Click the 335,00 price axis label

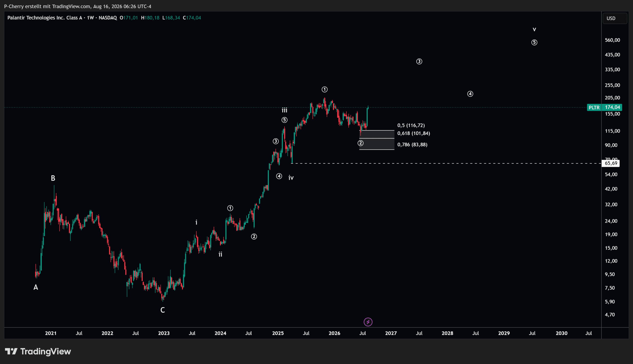[x=612, y=69]
